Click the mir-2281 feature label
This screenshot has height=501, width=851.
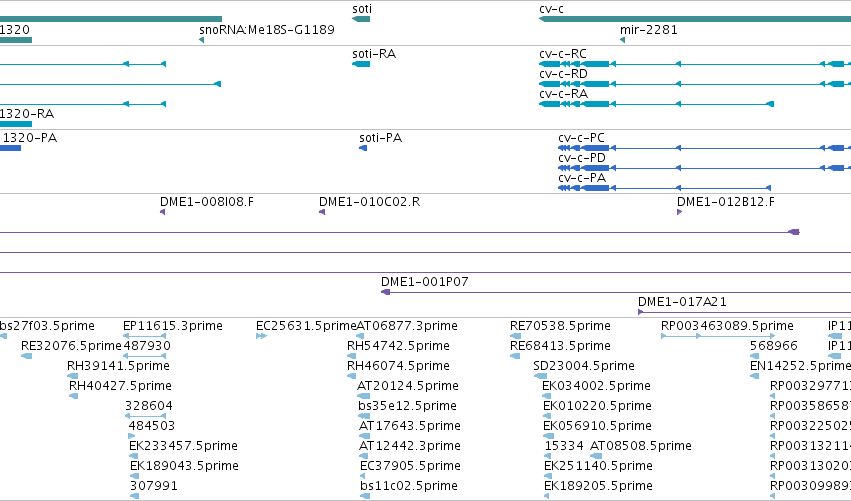coord(649,30)
